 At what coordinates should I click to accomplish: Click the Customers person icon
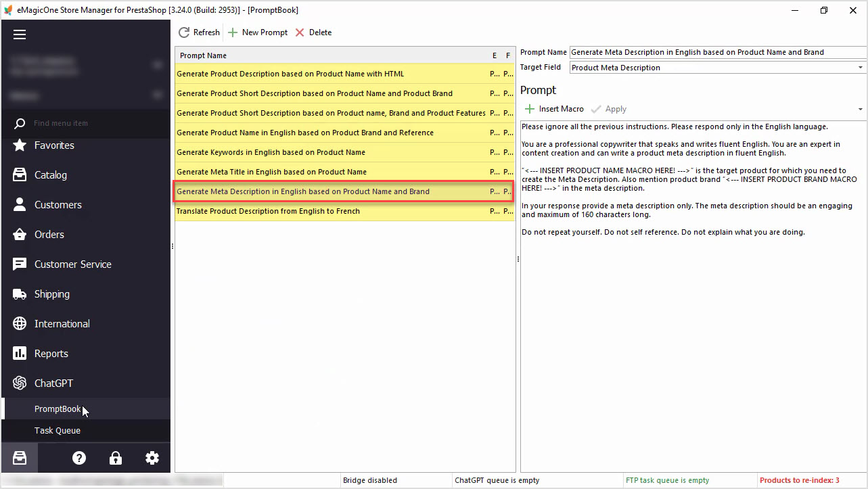coord(20,205)
